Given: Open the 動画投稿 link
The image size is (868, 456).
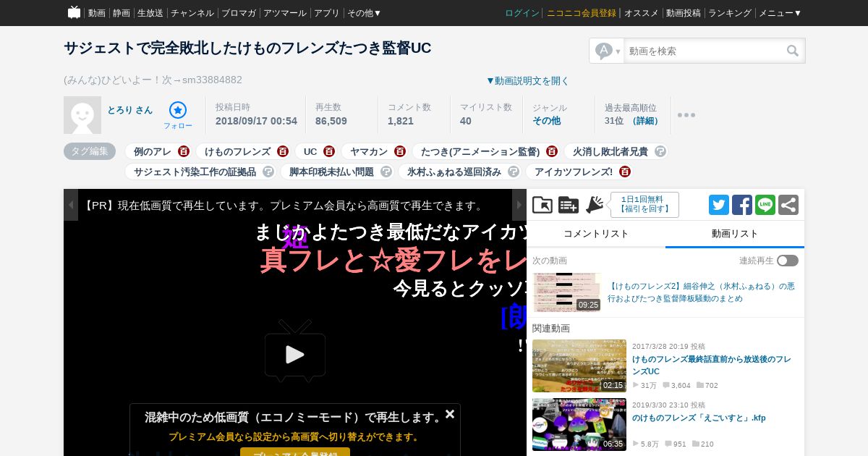Looking at the screenshot, I should click(x=684, y=13).
